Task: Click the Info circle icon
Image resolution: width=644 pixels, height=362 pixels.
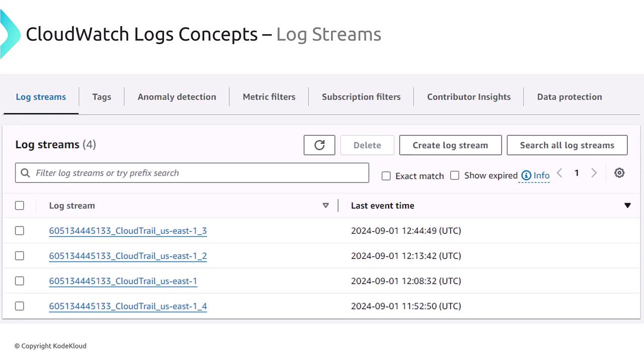Action: click(526, 175)
